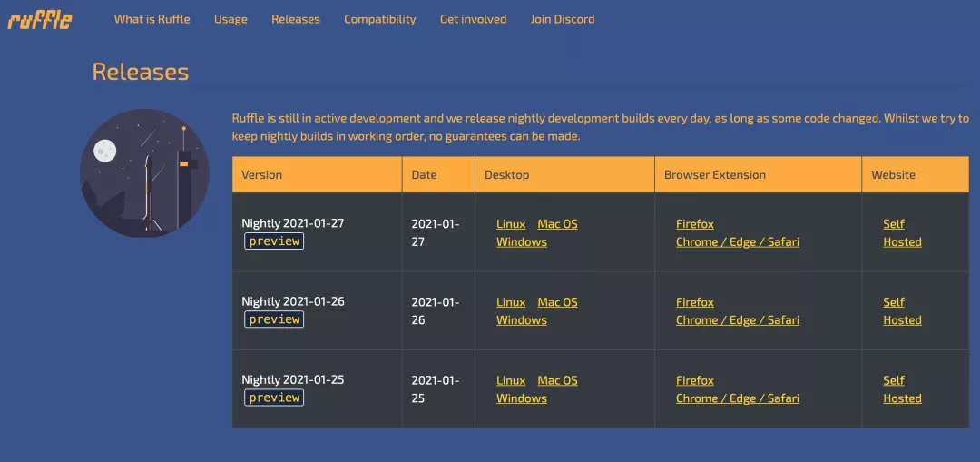Download Self Hosted package for 2021-01-27
The width and height of the screenshot is (980, 462).
901,233
